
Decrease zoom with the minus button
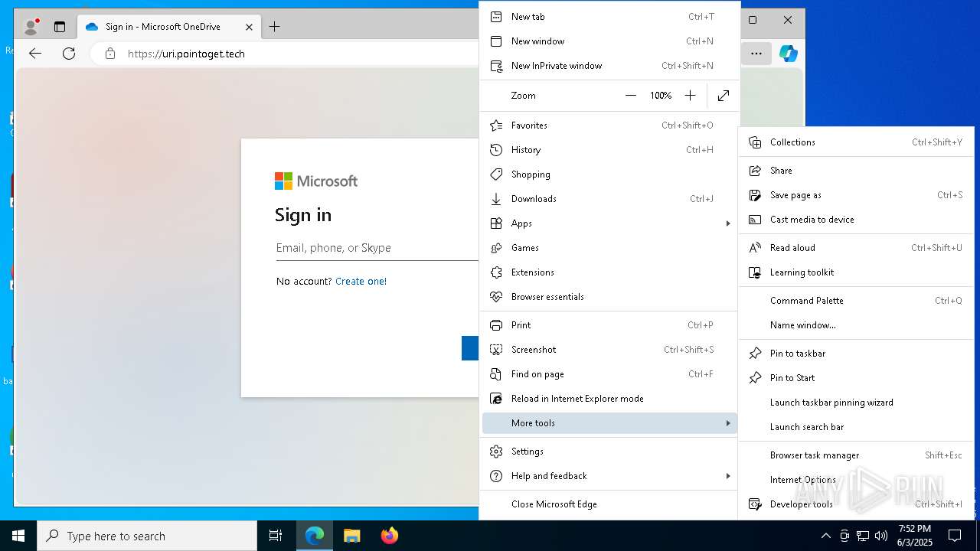point(630,95)
